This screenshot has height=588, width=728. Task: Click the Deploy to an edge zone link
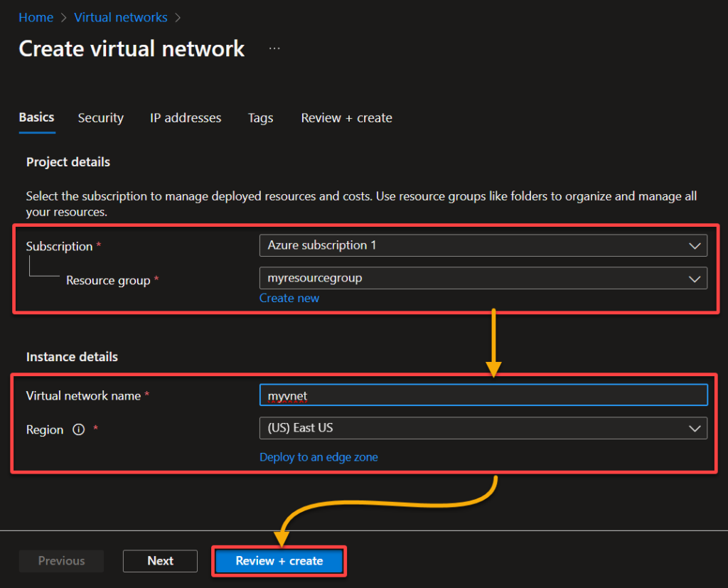click(318, 457)
